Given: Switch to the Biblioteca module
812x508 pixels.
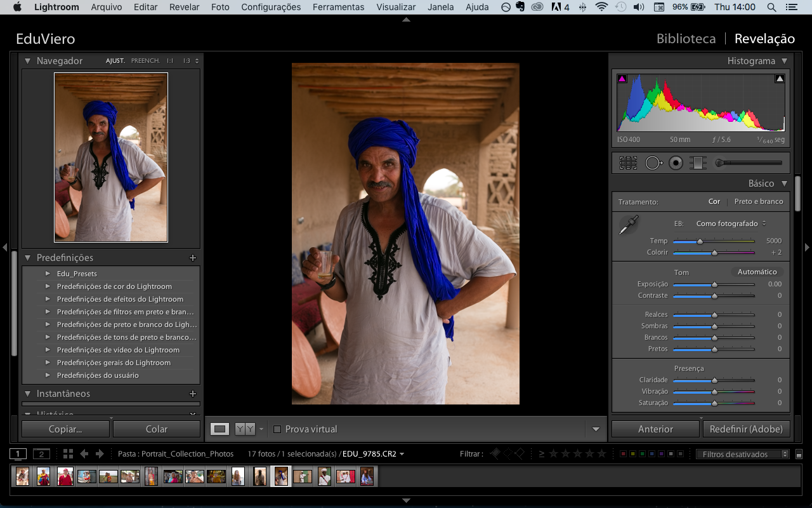Looking at the screenshot, I should click(686, 38).
